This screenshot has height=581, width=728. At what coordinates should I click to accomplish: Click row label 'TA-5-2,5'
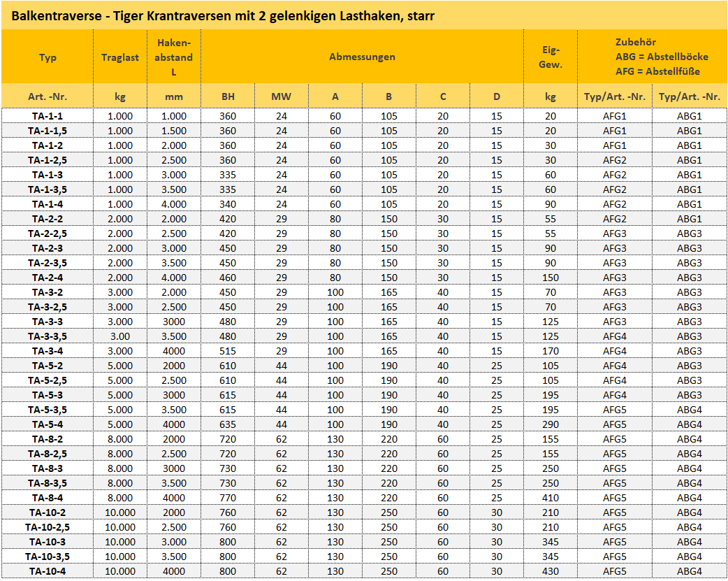48,380
